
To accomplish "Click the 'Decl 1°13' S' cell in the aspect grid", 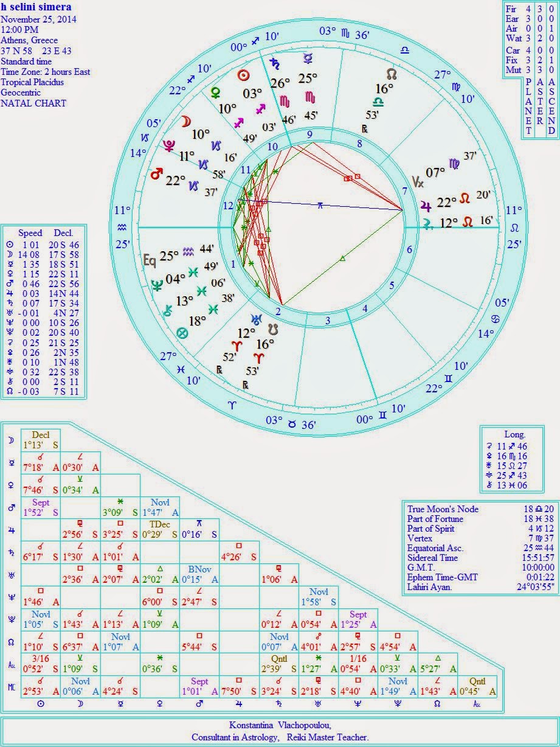I will coord(41,440).
